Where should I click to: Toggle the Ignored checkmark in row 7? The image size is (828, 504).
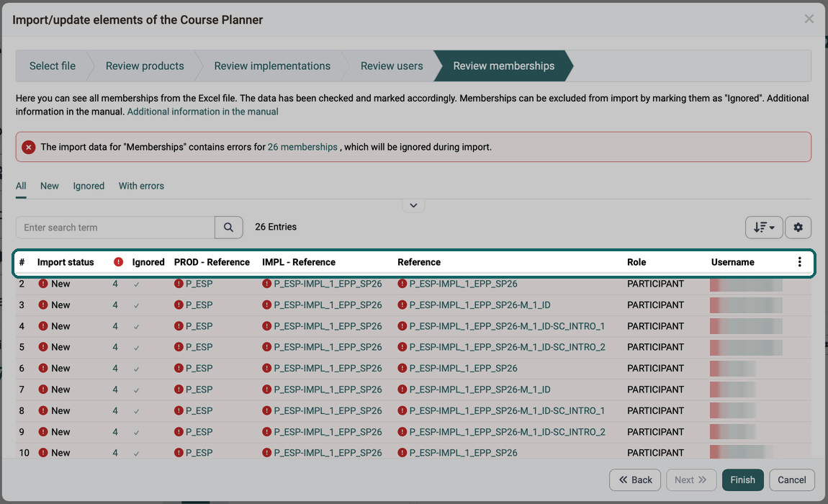point(136,390)
